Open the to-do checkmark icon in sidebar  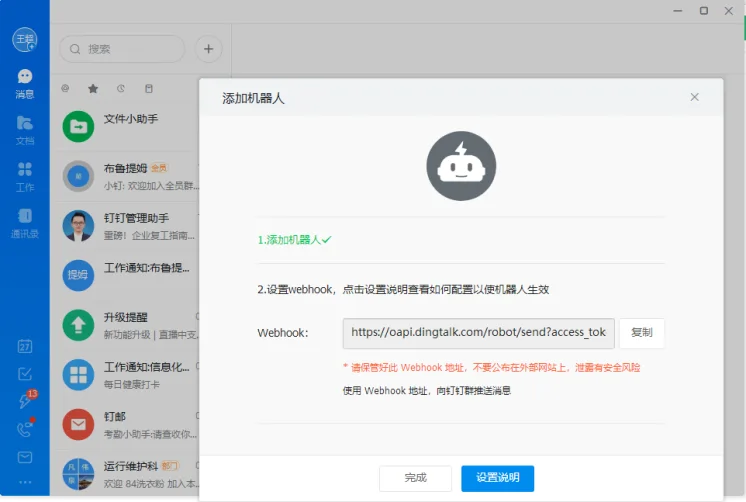pos(25,374)
